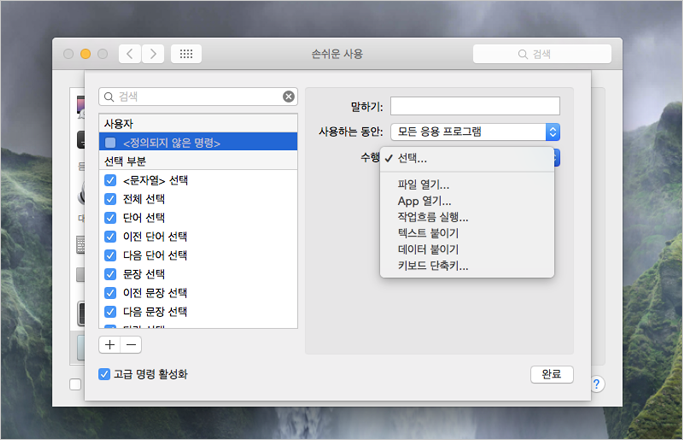Choose 선택... in the popup menu

point(467,159)
